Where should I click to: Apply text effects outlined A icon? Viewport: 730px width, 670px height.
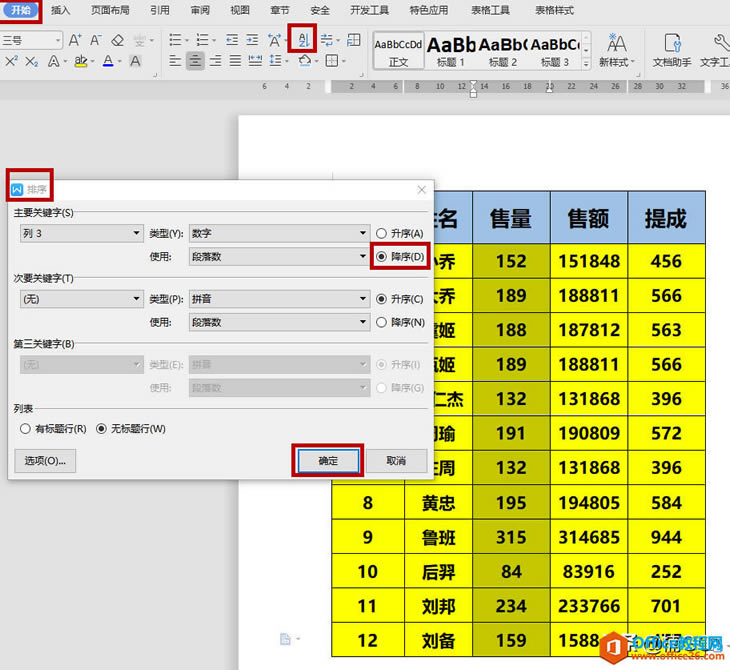coord(54,61)
